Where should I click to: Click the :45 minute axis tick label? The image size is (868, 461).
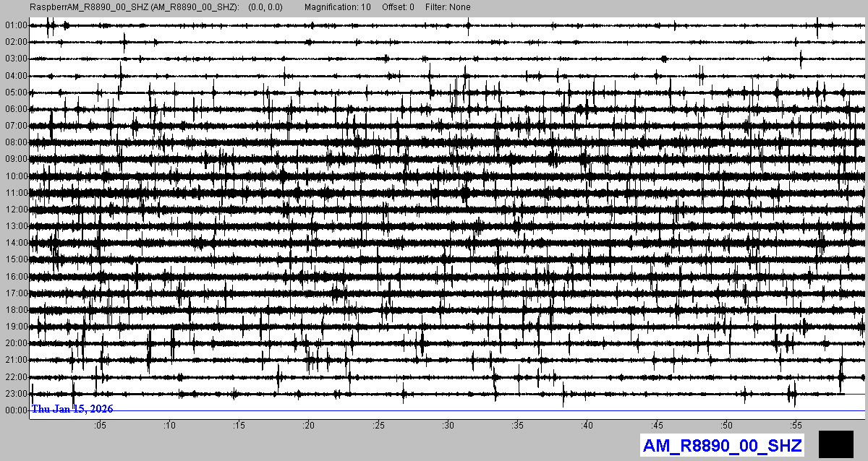657,426
